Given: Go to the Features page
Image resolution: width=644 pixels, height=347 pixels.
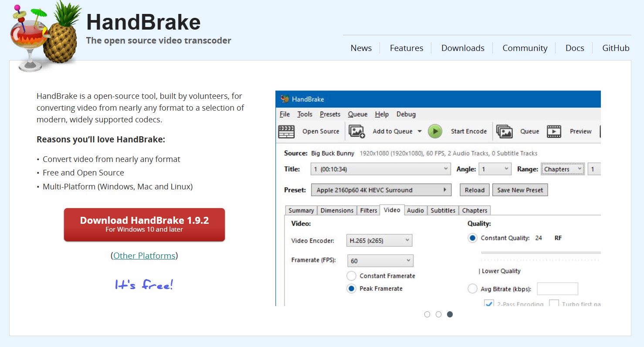Looking at the screenshot, I should [407, 48].
